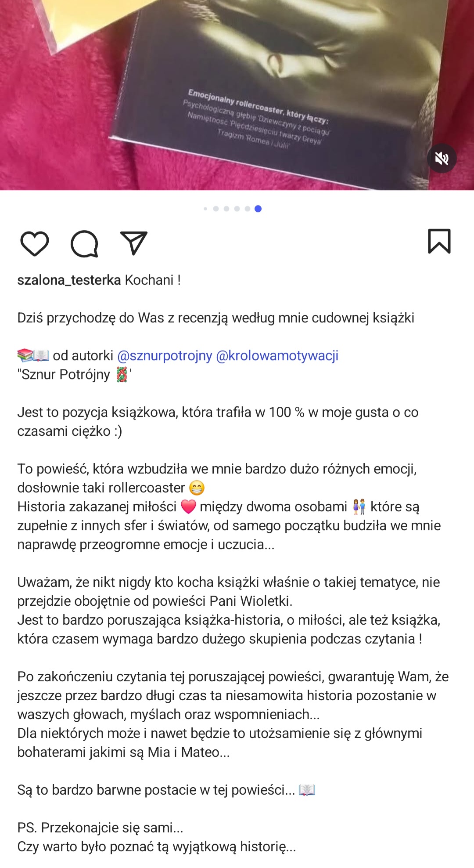This screenshot has height=868, width=474.
Task: Tap the caption text 'Kochani !'
Action: click(153, 280)
